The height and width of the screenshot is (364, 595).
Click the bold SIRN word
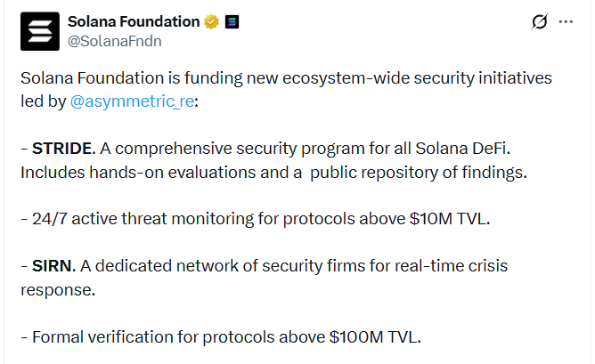[55, 266]
